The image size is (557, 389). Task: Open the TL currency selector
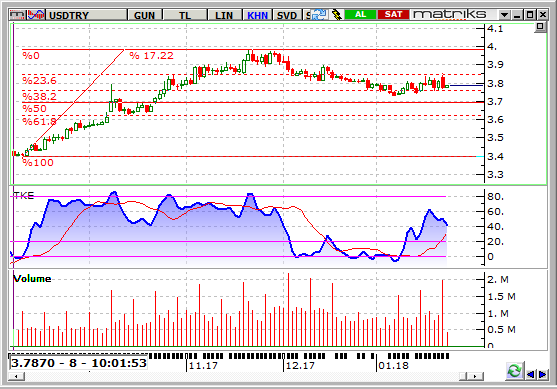pos(185,15)
